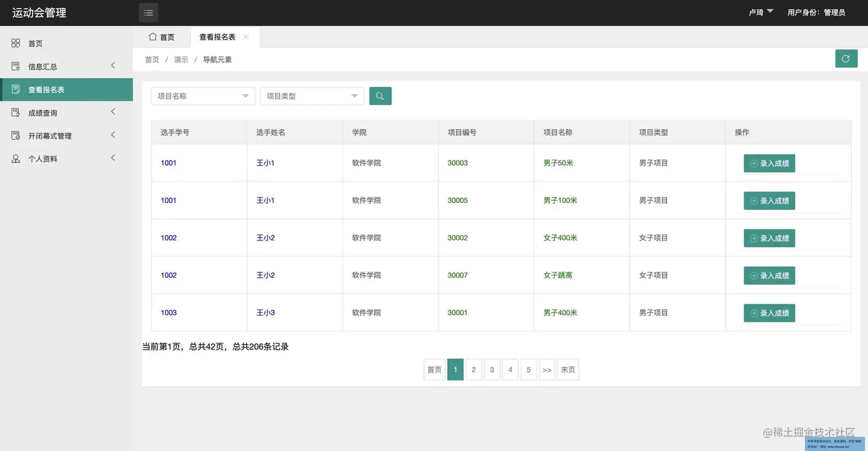Switch to the 首页 tab
This screenshot has width=868, height=451.
(161, 37)
